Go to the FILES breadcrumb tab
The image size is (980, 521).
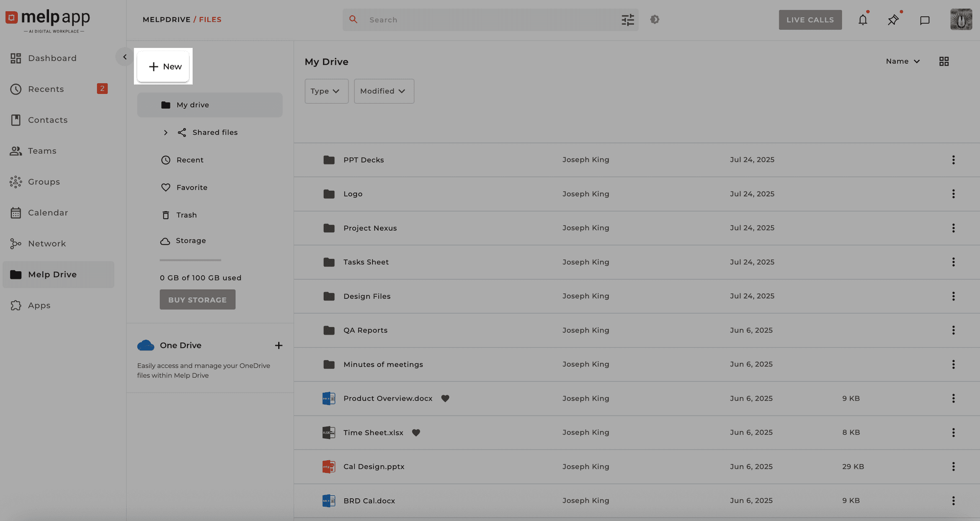click(209, 19)
